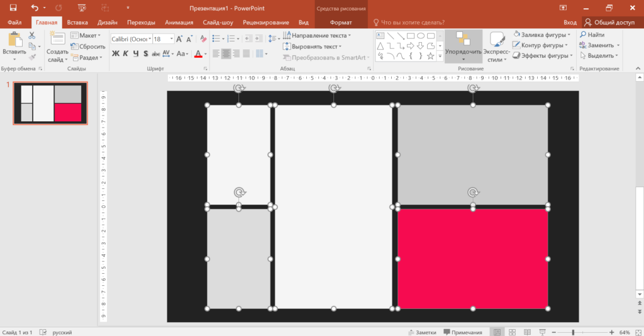Switch to the Переходы tab
The image size is (644, 336).
[x=141, y=22]
